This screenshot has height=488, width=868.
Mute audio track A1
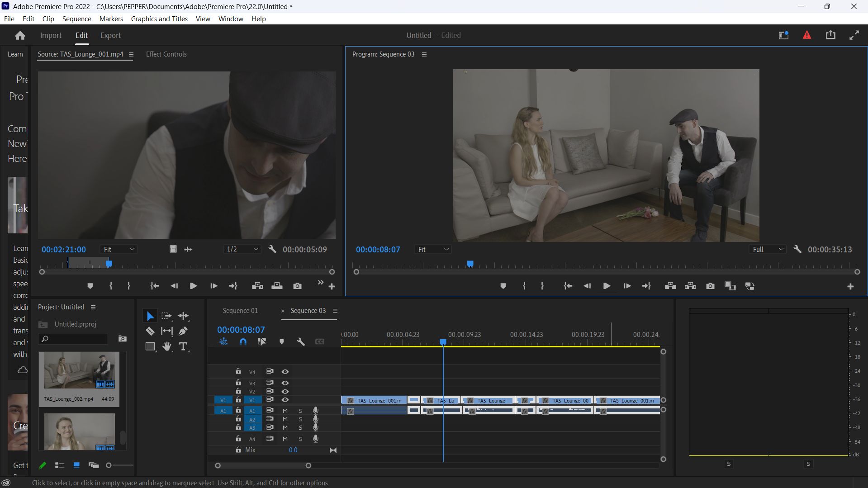coord(285,411)
